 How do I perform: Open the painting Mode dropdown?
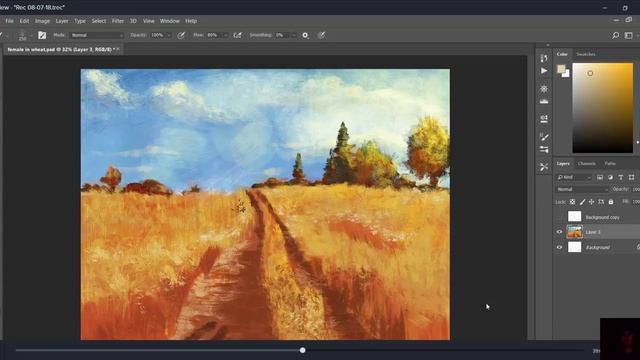click(96, 36)
